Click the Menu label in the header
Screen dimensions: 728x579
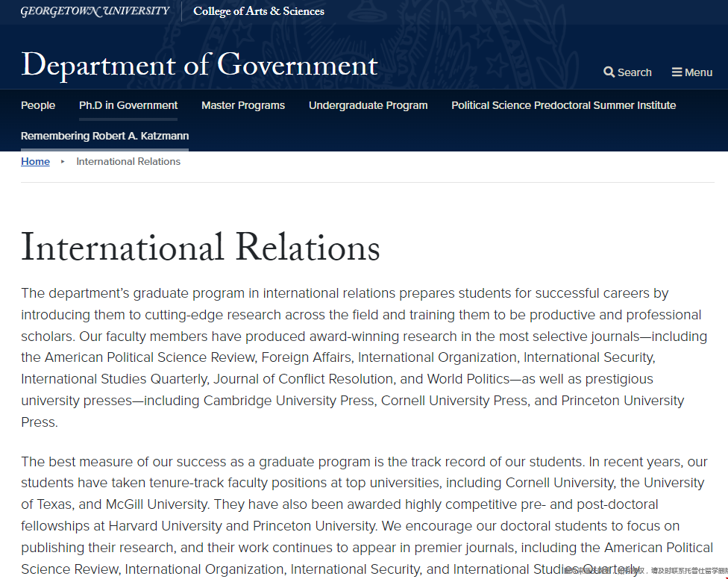[698, 72]
